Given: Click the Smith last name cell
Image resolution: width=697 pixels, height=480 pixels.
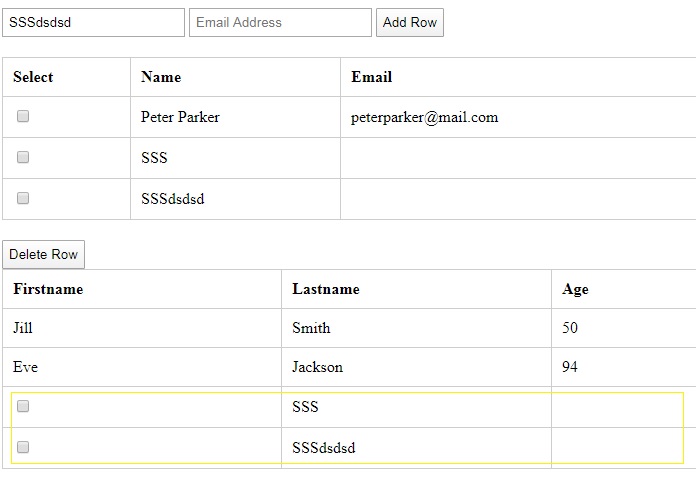Looking at the screenshot, I should click(416, 328).
